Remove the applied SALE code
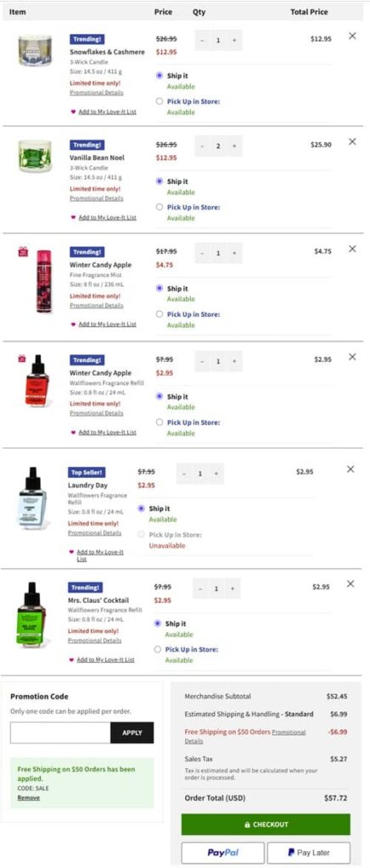Screen dimensions: 370x868 point(28,798)
